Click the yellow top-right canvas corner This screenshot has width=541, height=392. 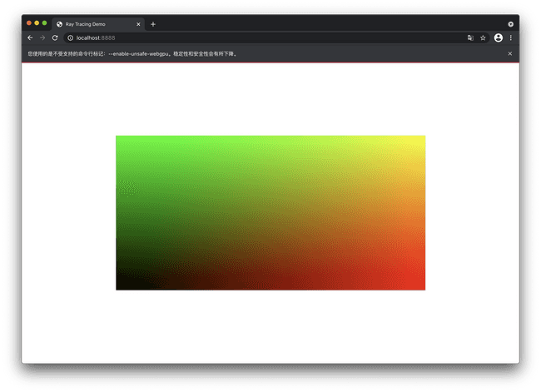tap(419, 140)
